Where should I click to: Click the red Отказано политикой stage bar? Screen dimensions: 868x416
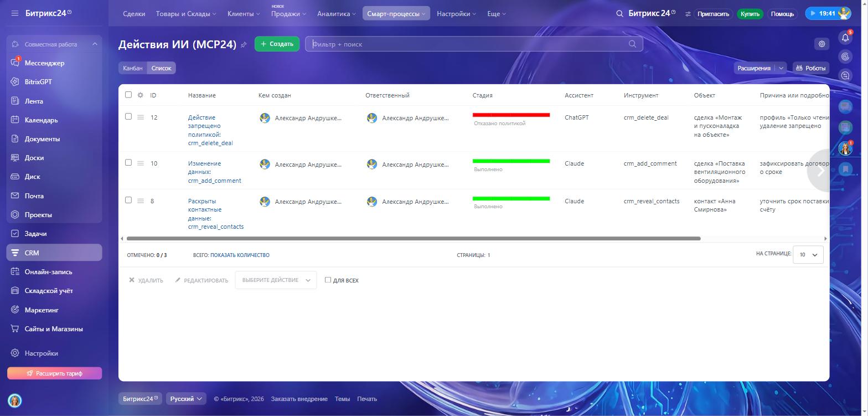coord(511,115)
